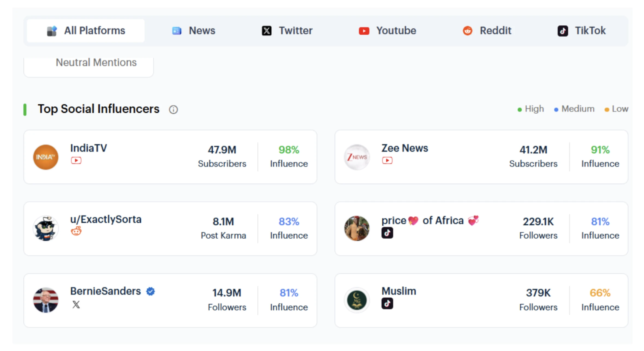
Task: Click the Top Social Influencers heading
Action: (x=99, y=109)
